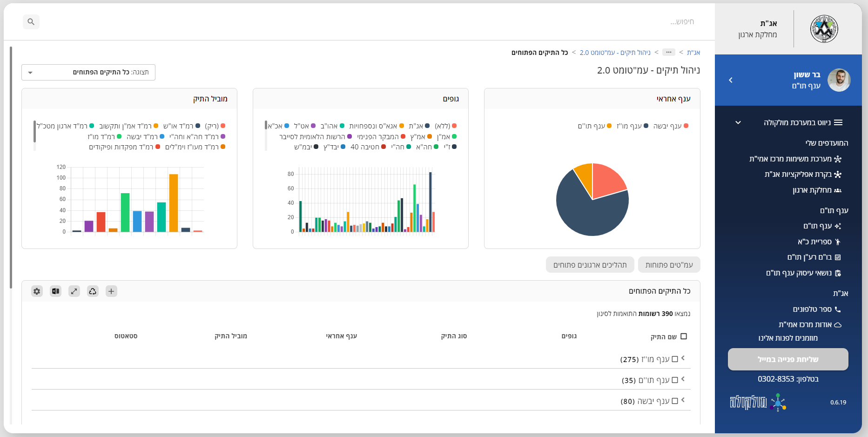Open מחלקת ארגון from favorites list

pos(817,190)
